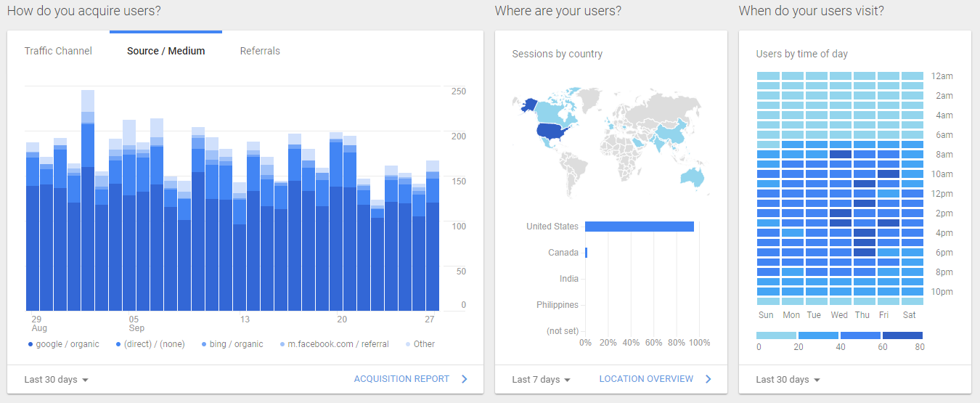Click the 13 date label on chart axis
This screenshot has height=403, width=980.
[245, 319]
